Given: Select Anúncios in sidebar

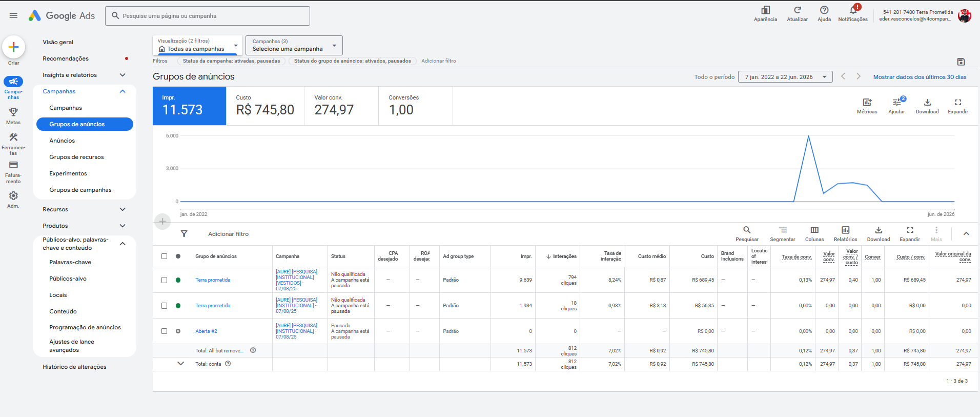Looking at the screenshot, I should pos(62,141).
